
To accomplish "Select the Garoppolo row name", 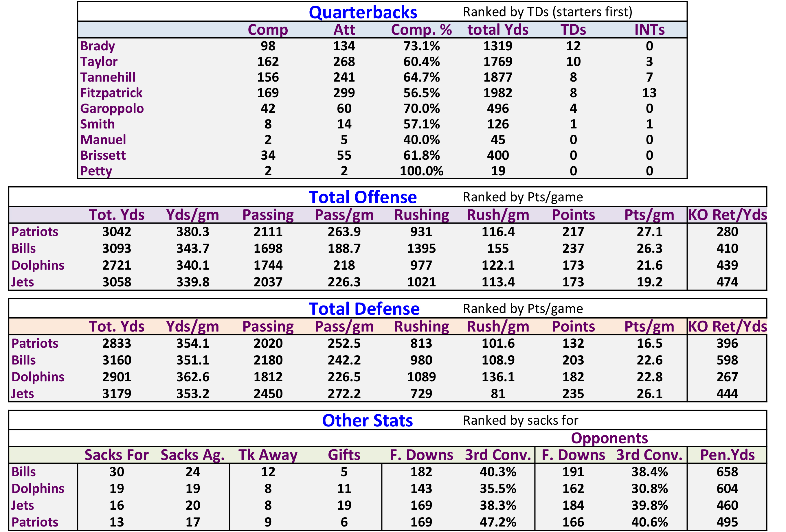I will [x=112, y=108].
